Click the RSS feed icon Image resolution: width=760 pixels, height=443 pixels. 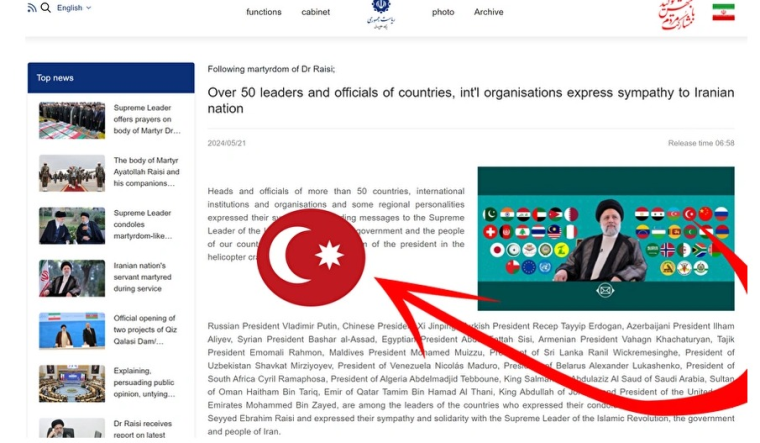[x=32, y=8]
